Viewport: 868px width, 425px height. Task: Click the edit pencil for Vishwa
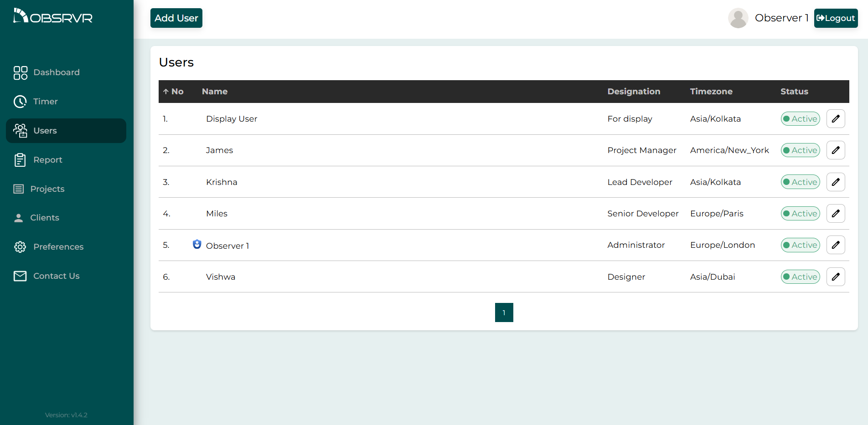click(x=835, y=277)
